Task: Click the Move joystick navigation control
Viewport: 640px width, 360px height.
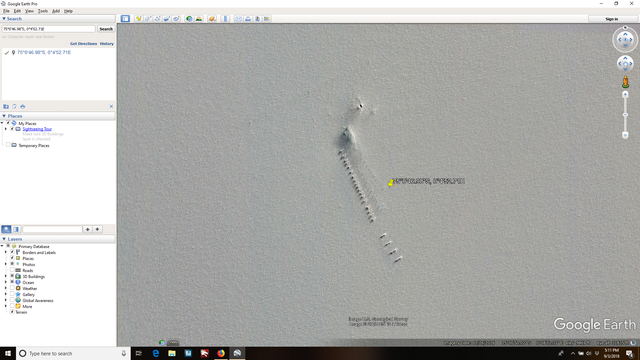Action: 625,64
